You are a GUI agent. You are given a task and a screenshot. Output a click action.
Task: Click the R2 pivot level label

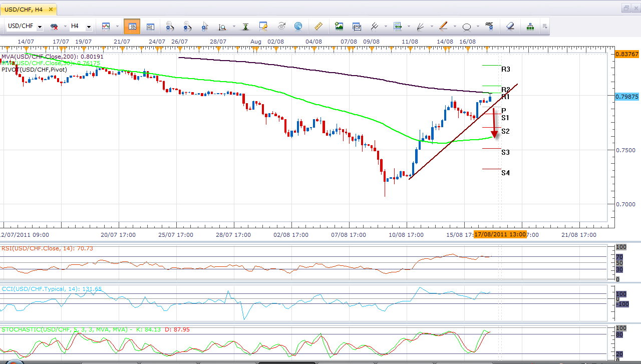tap(506, 90)
